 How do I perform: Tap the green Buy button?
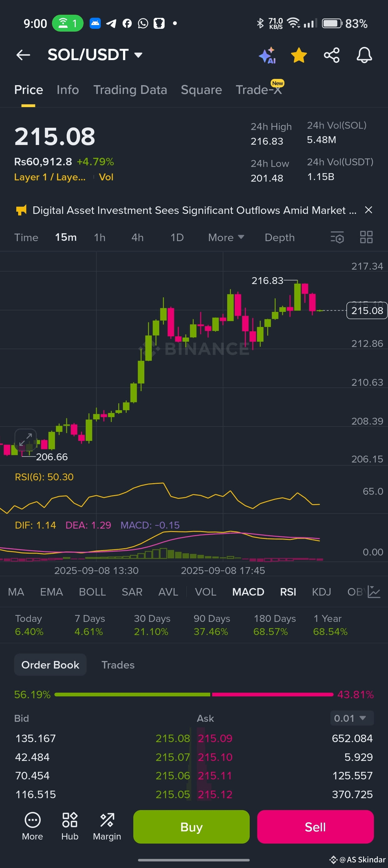191,827
